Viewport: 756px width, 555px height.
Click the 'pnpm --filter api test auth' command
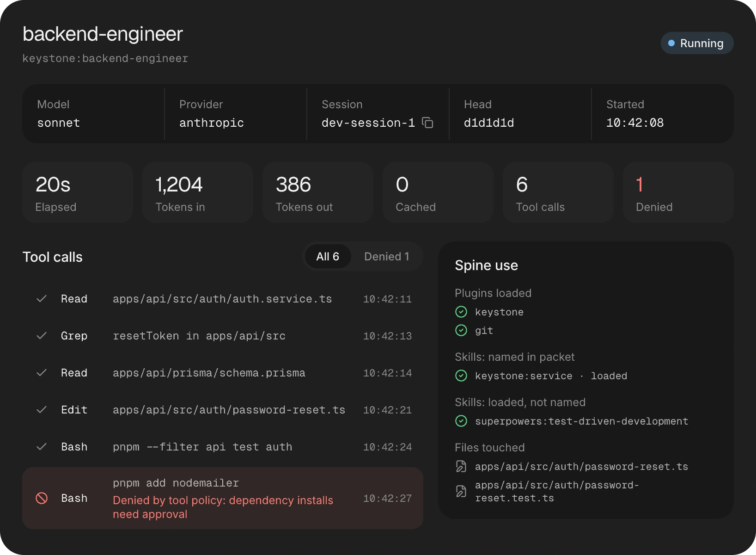pyautogui.click(x=202, y=447)
